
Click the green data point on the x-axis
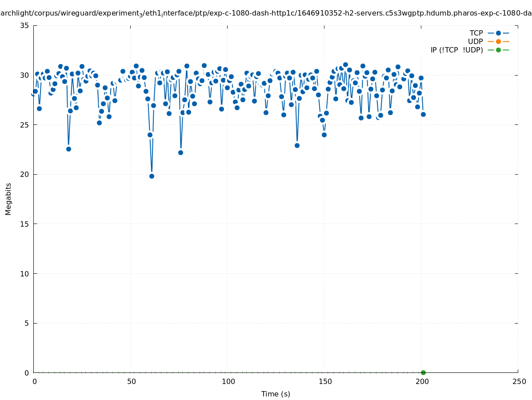[x=423, y=372]
